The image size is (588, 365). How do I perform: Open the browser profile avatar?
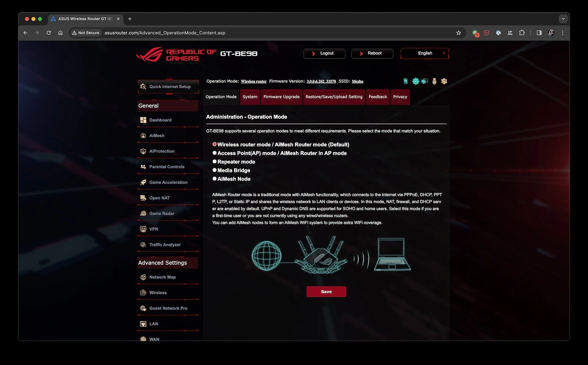551,33
